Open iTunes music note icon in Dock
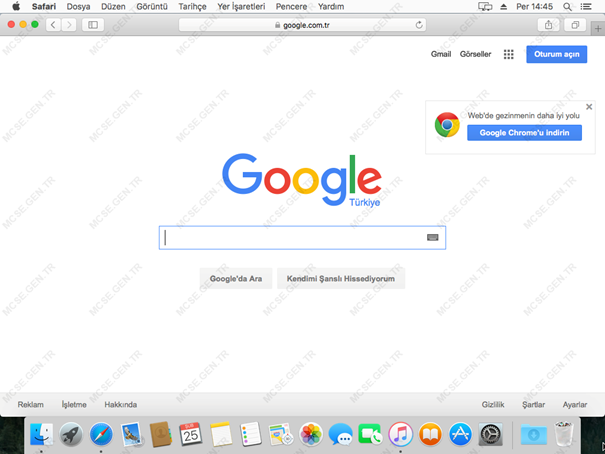The image size is (605, 454). 400,434
